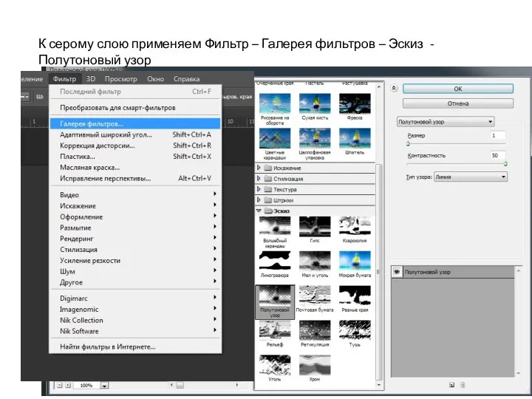Click the delete effect layer trash icon

coord(463,385)
